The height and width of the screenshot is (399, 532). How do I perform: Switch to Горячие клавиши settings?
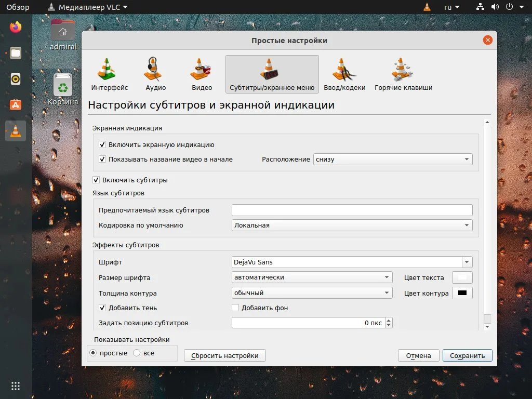coord(403,73)
